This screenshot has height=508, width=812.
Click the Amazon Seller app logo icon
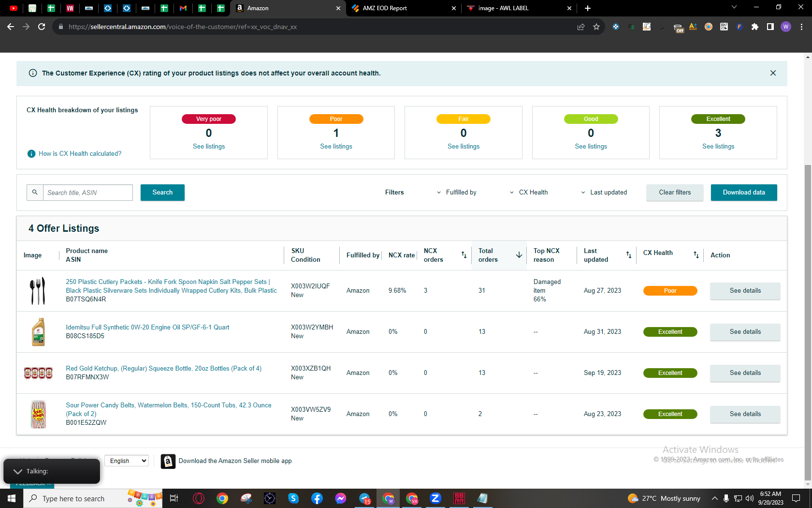168,462
